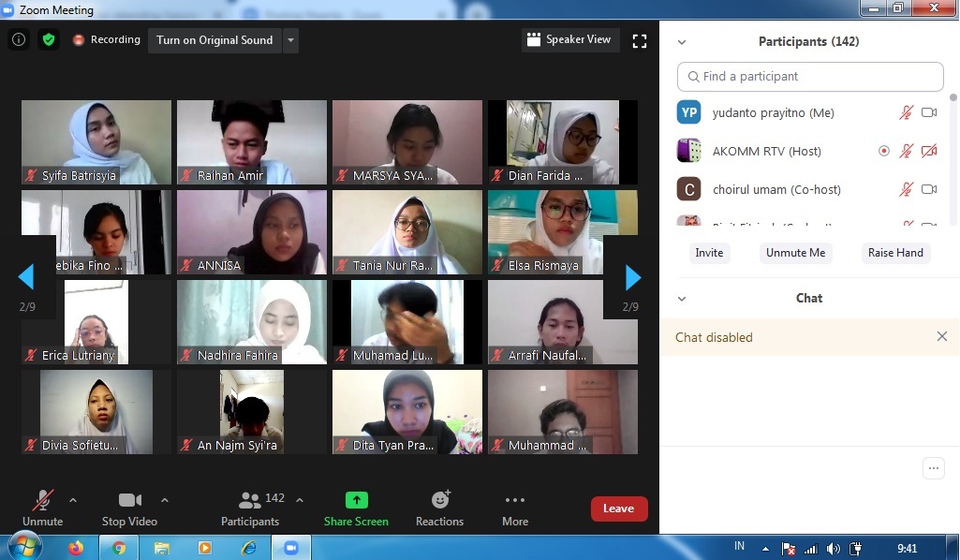Raise your hand in the meeting
Image resolution: width=960 pixels, height=560 pixels.
point(894,253)
